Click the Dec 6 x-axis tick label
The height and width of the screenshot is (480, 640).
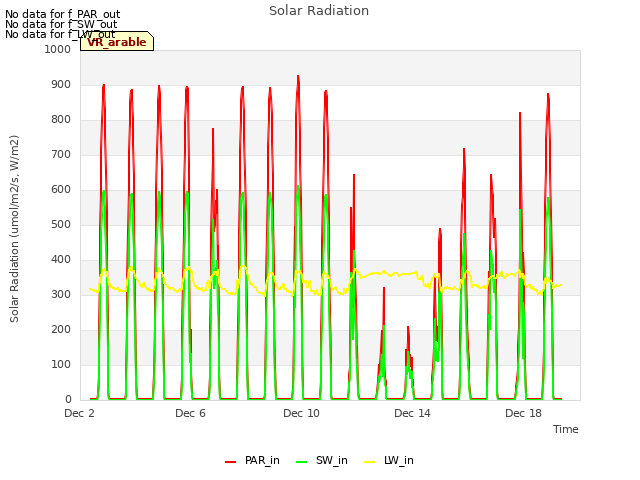pyautogui.click(x=190, y=413)
